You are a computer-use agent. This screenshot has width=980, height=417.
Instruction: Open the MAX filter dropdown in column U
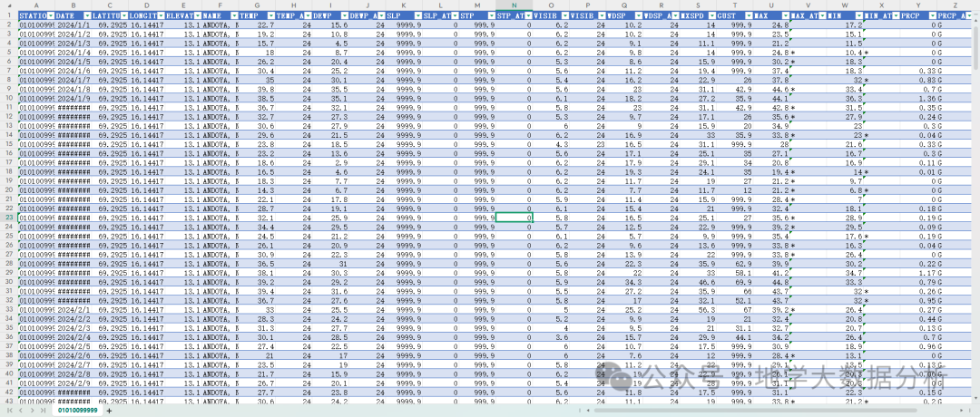(784, 15)
